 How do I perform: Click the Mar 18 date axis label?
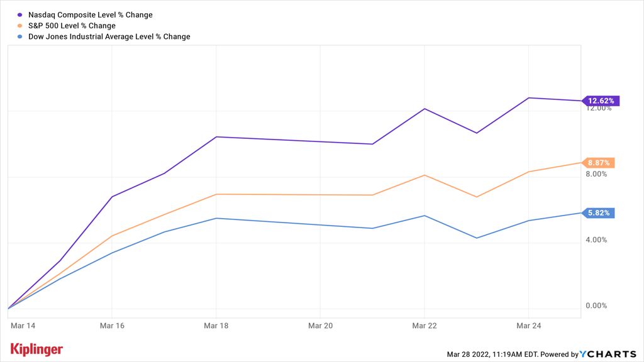(x=216, y=326)
